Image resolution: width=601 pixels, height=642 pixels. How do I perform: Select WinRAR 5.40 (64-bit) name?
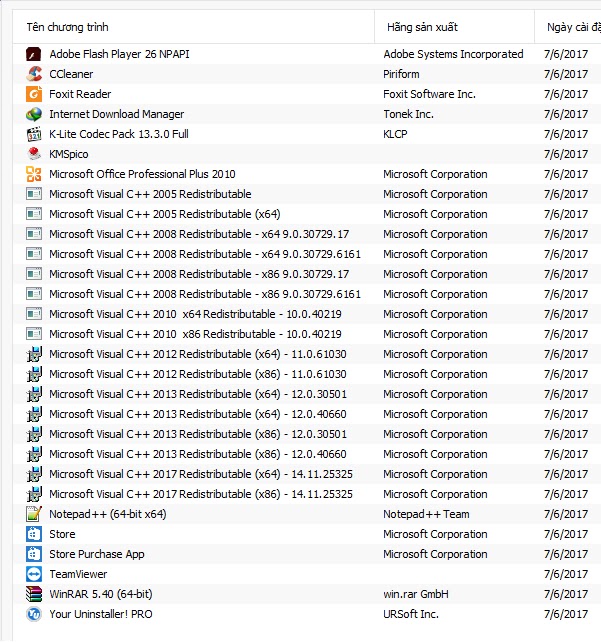pyautogui.click(x=101, y=594)
